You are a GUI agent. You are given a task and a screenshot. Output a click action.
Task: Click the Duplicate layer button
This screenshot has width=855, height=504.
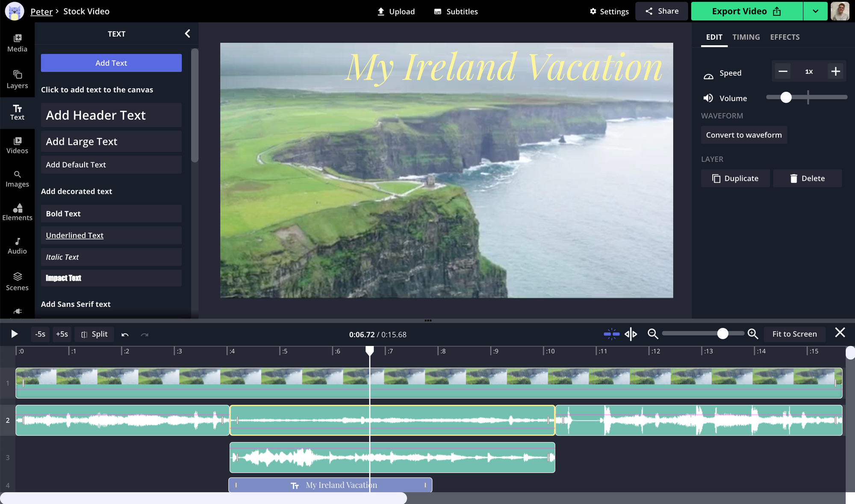(x=735, y=179)
